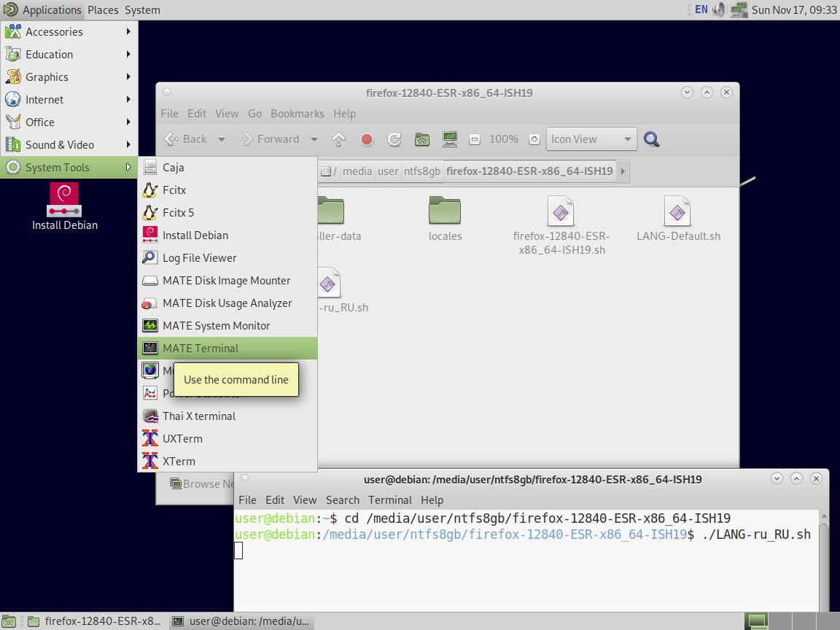Click the Caja search magnifier icon
The image size is (840, 630).
click(651, 139)
